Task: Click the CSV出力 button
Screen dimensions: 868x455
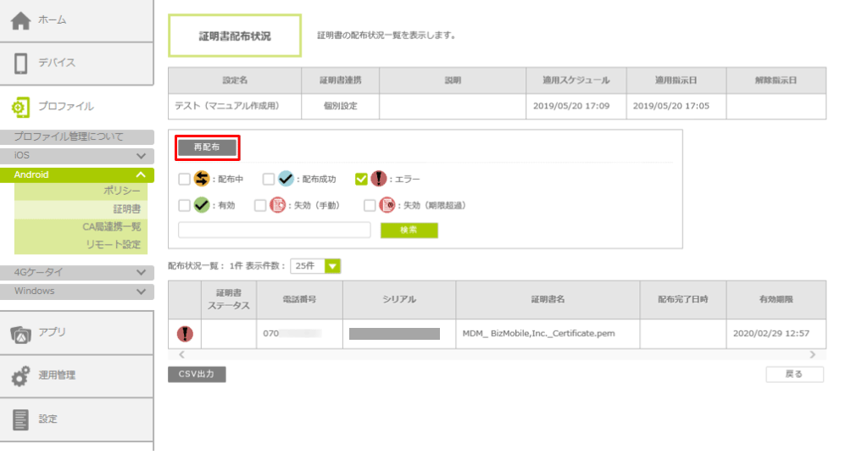Action: [197, 375]
